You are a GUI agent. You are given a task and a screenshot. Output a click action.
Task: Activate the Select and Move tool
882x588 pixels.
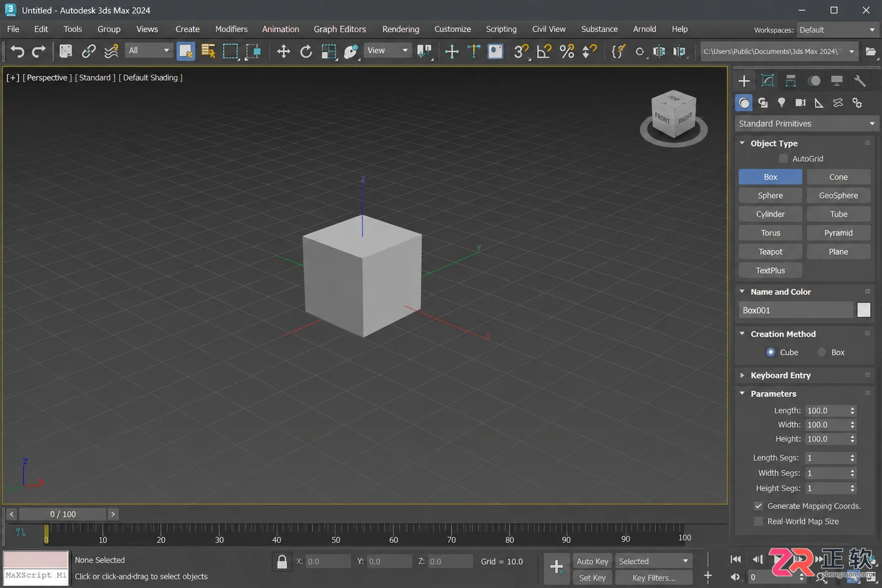pyautogui.click(x=284, y=51)
